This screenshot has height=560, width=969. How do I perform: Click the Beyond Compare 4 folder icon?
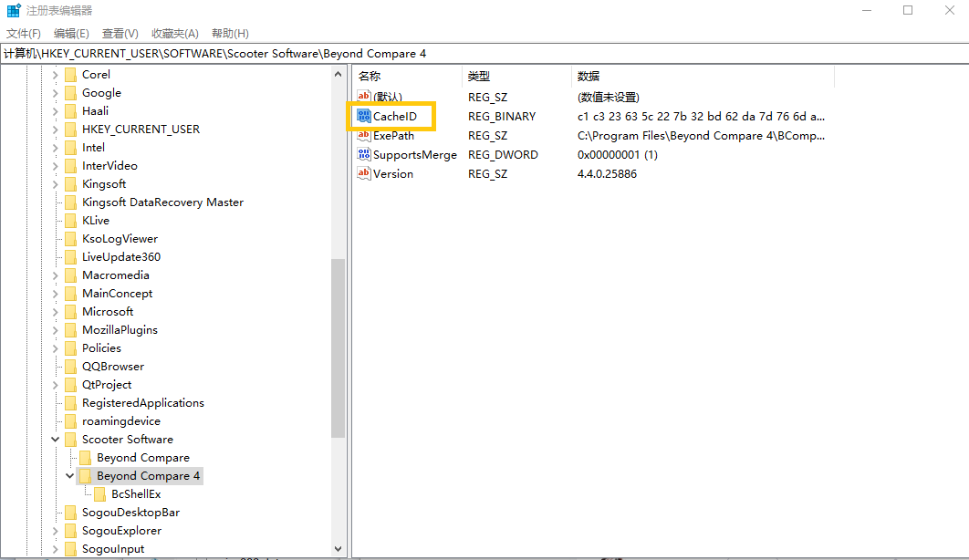pyautogui.click(x=85, y=475)
